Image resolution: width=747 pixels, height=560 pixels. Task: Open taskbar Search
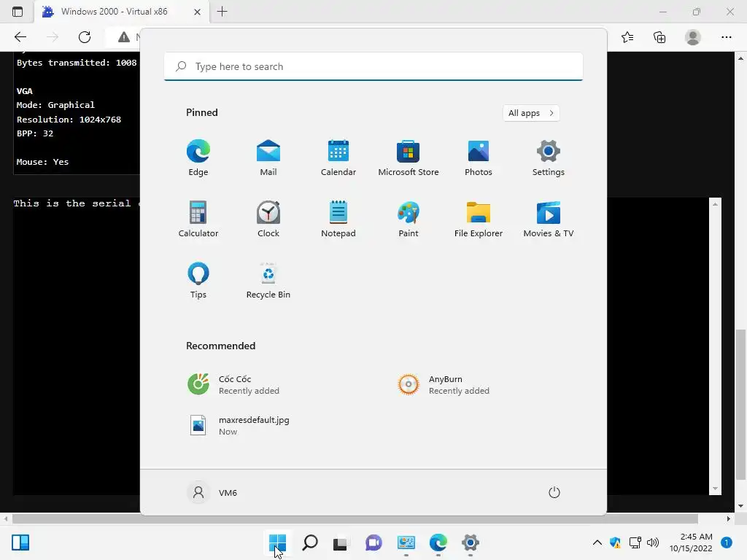click(309, 542)
